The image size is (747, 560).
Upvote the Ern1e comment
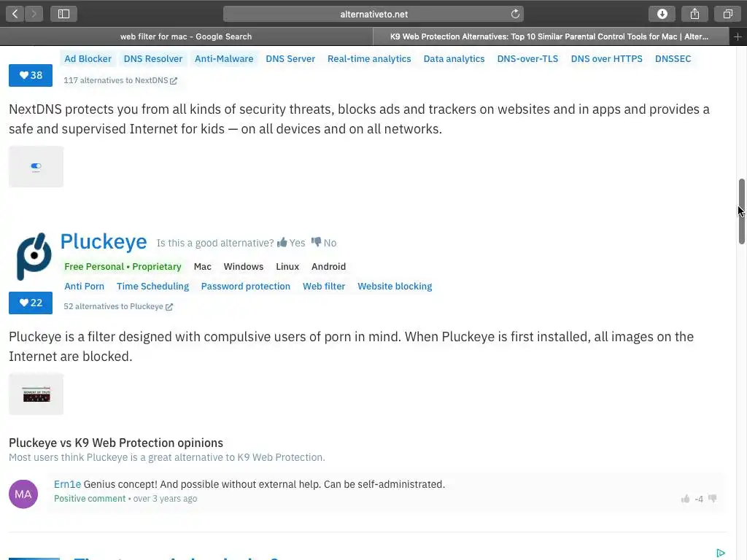click(685, 499)
